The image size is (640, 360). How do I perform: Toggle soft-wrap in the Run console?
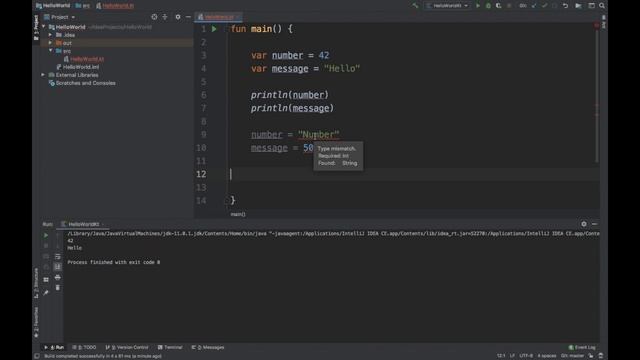click(x=58, y=257)
